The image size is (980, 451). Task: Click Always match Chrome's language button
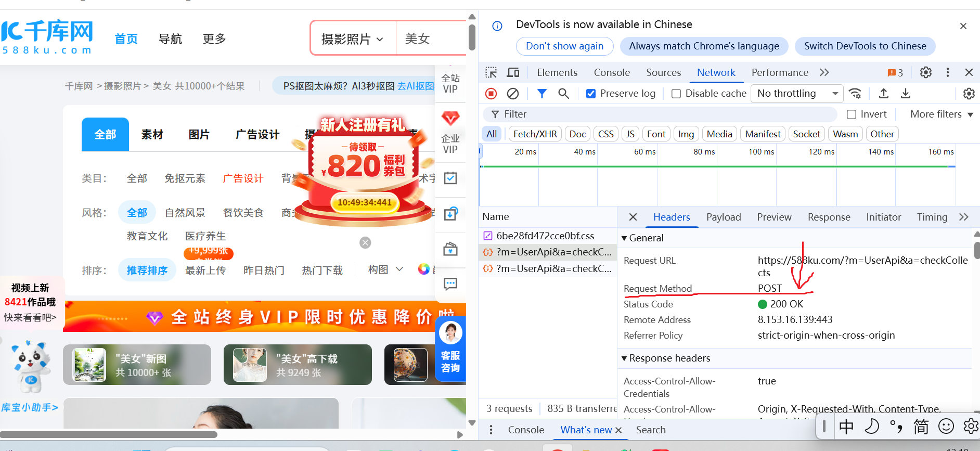704,46
